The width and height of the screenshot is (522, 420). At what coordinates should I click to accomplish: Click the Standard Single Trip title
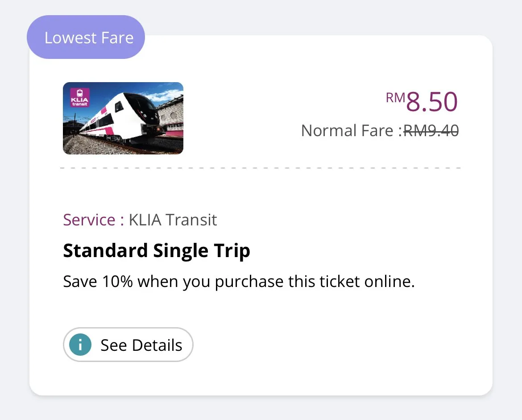tap(157, 251)
